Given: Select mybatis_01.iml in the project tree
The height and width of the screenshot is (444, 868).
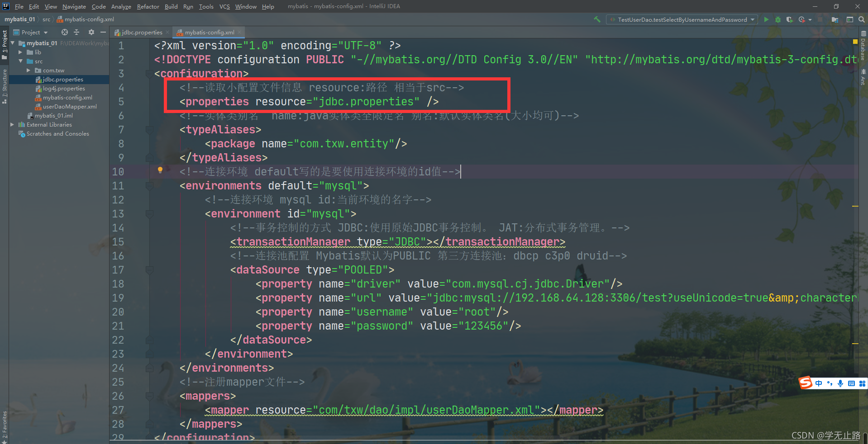Looking at the screenshot, I should pyautogui.click(x=54, y=115).
